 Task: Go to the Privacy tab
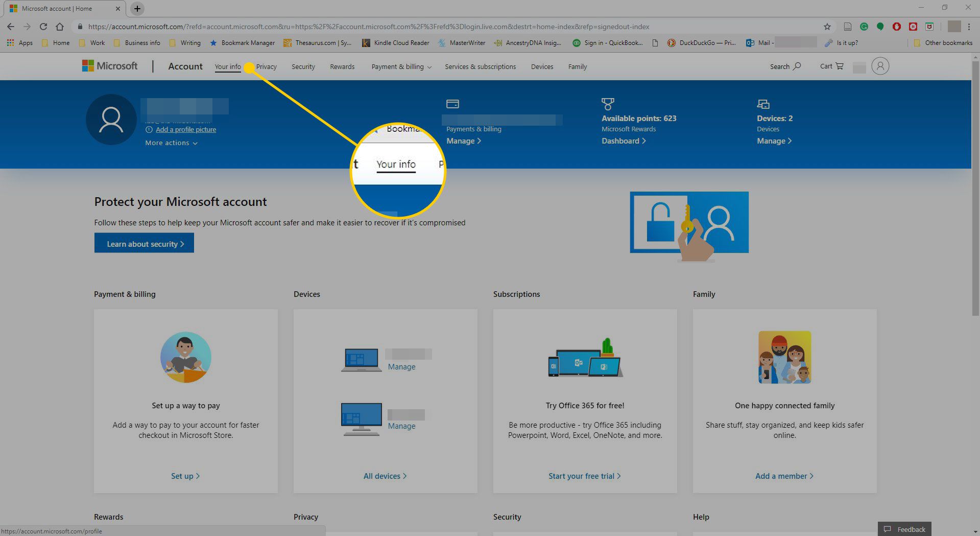point(267,67)
